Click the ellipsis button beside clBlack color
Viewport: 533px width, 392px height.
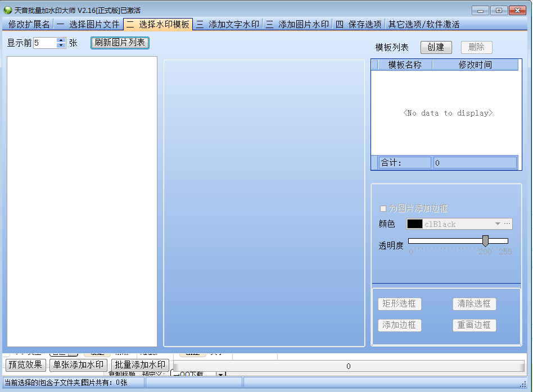point(507,224)
